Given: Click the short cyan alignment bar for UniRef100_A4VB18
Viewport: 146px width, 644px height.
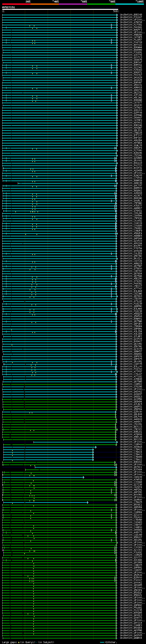Looking at the screenshot, I should click(x=50, y=447).
